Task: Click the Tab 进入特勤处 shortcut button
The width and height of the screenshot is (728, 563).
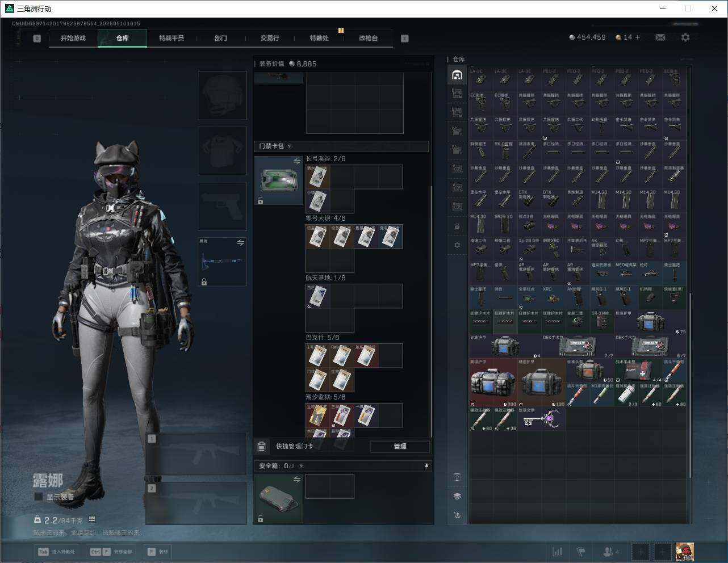Action: pyautogui.click(x=56, y=552)
